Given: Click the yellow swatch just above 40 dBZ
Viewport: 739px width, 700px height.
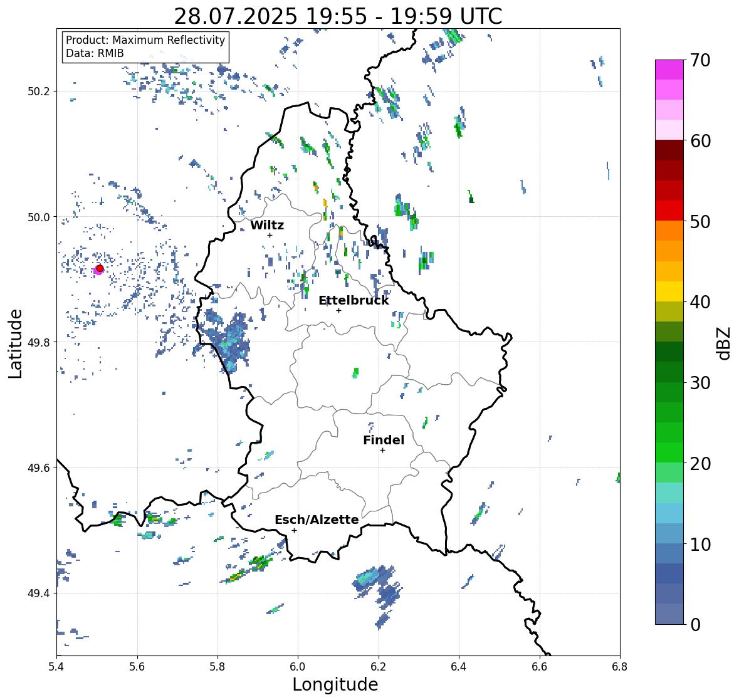Looking at the screenshot, I should 669,291.
